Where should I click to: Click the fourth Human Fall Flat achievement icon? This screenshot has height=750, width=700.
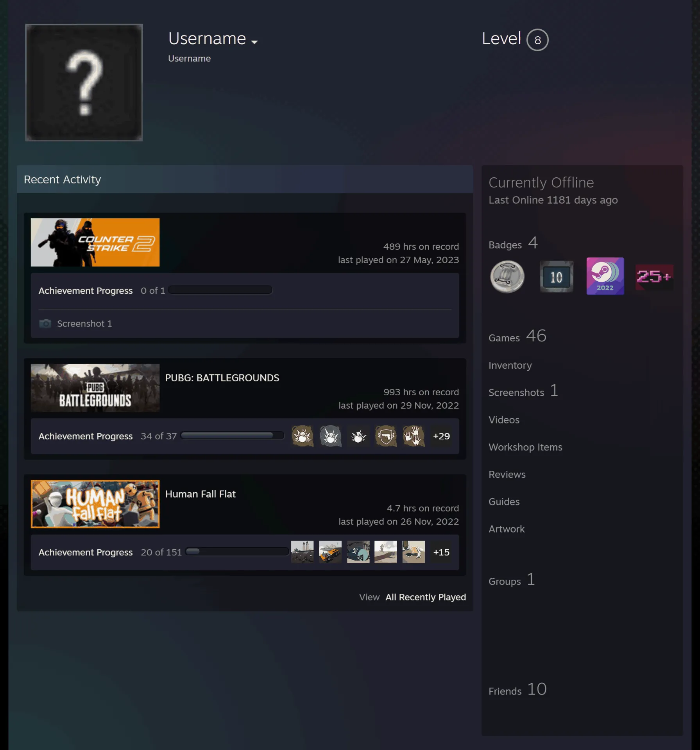(386, 552)
